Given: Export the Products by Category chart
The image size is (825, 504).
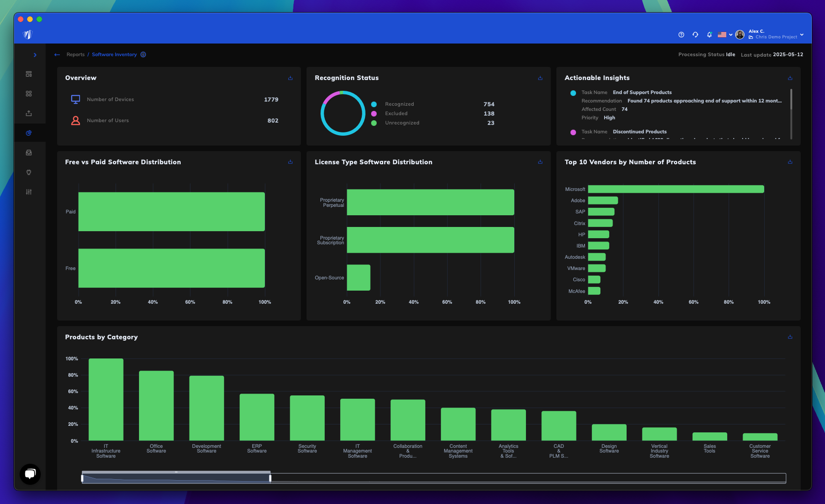Looking at the screenshot, I should [x=790, y=337].
